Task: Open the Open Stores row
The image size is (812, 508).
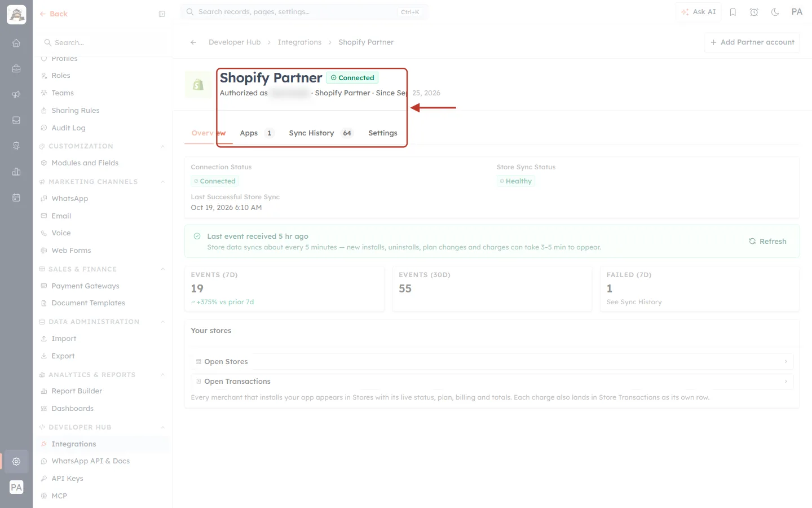Action: 492,362
